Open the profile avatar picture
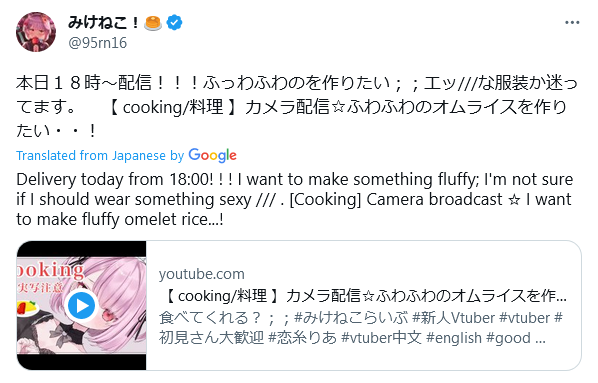Image resolution: width=598 pixels, height=383 pixels. coord(36,32)
